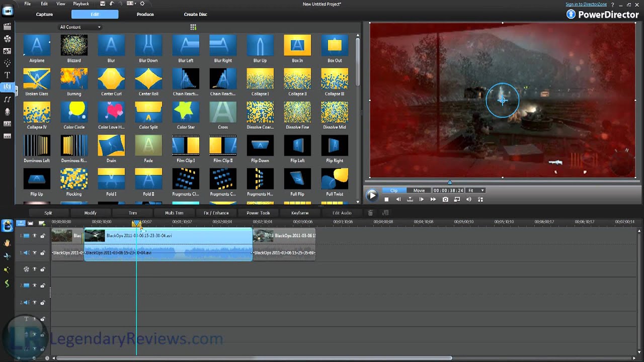
Task: Select the scissors Magic Cut icon
Action: pyautogui.click(x=7, y=256)
